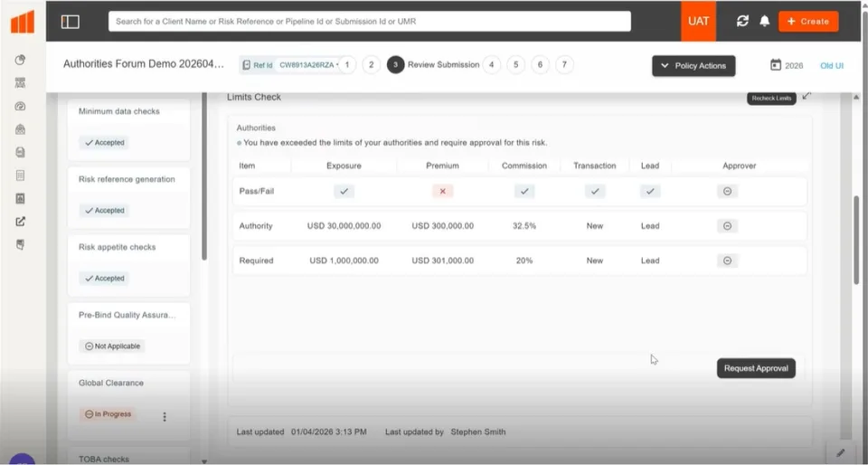This screenshot has width=868, height=465.
Task: Open the external link icon in sidebar
Action: tap(21, 222)
